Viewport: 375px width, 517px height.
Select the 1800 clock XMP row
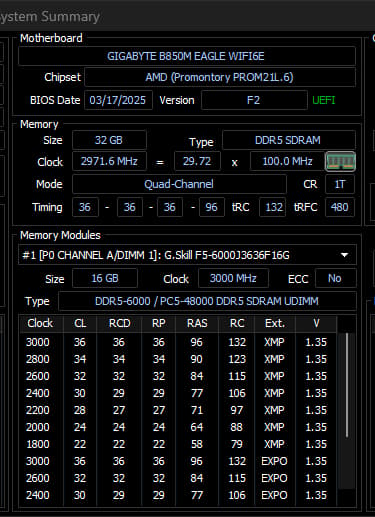[178, 444]
